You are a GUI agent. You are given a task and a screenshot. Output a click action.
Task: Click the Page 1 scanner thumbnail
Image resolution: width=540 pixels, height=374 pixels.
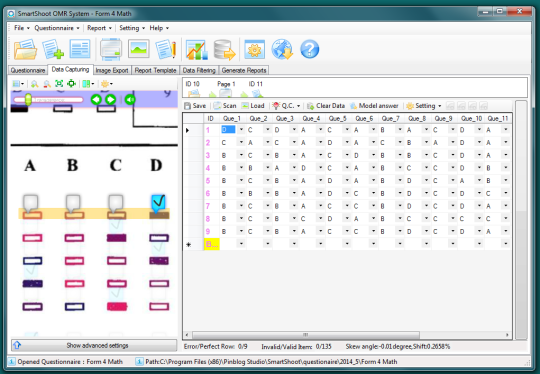(x=226, y=93)
